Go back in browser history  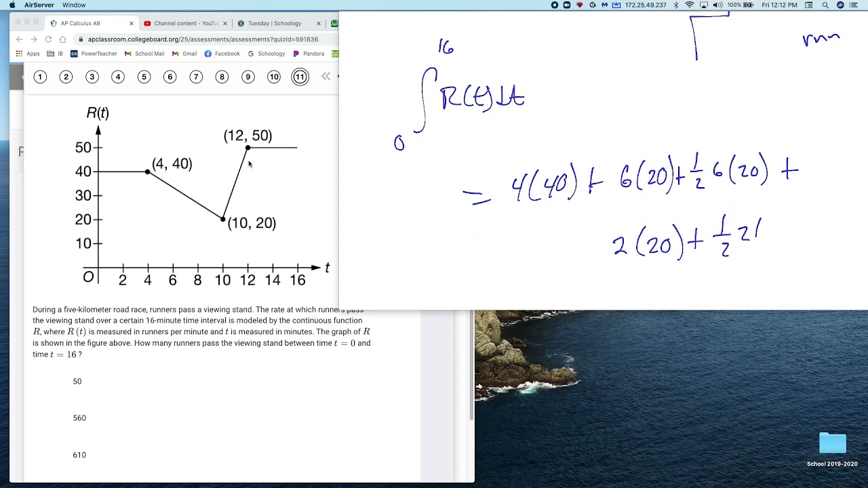[x=19, y=39]
